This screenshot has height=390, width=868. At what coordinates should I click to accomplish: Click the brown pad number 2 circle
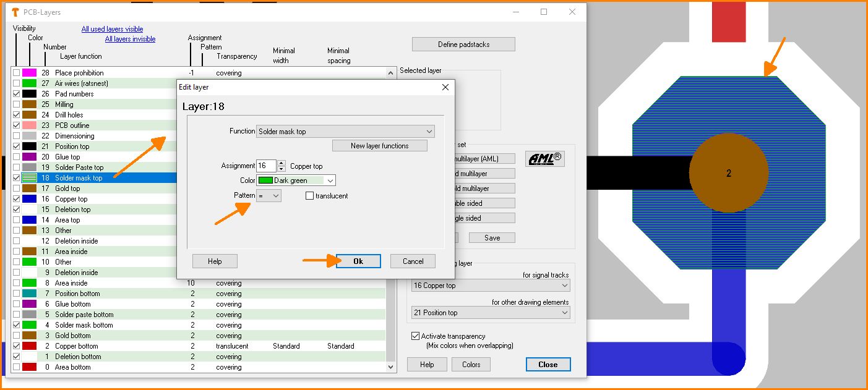[x=728, y=173]
